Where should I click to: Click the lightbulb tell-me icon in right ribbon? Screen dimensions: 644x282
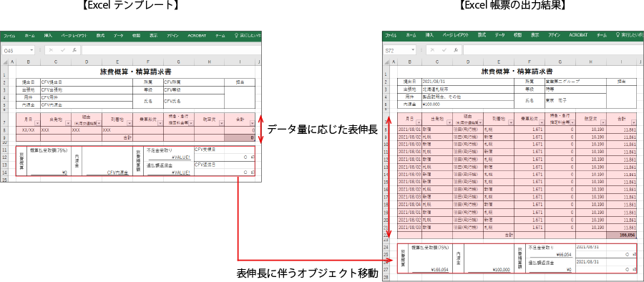pyautogui.click(x=618, y=35)
